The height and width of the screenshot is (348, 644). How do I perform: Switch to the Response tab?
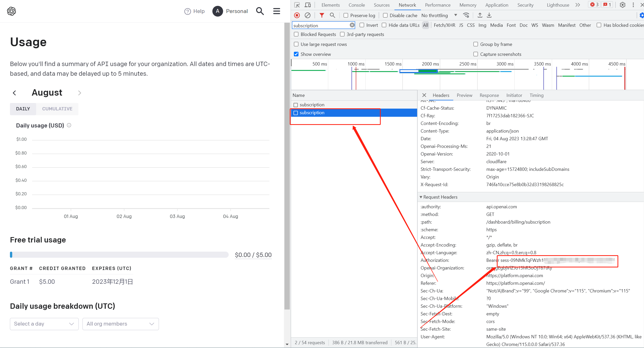[489, 95]
